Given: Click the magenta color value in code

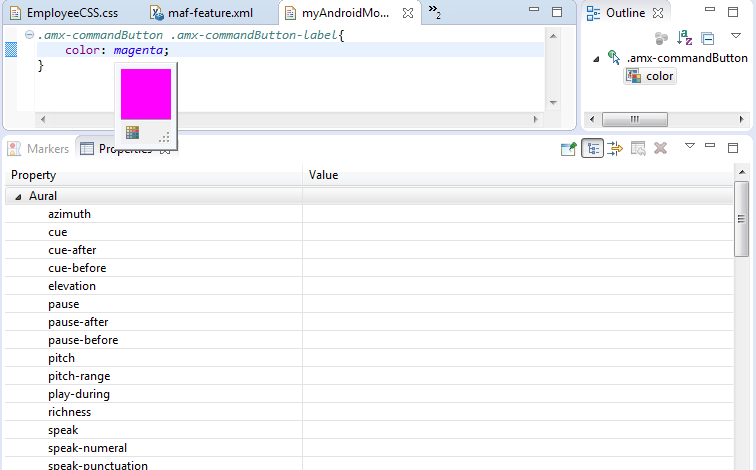Looking at the screenshot, I should (138, 50).
